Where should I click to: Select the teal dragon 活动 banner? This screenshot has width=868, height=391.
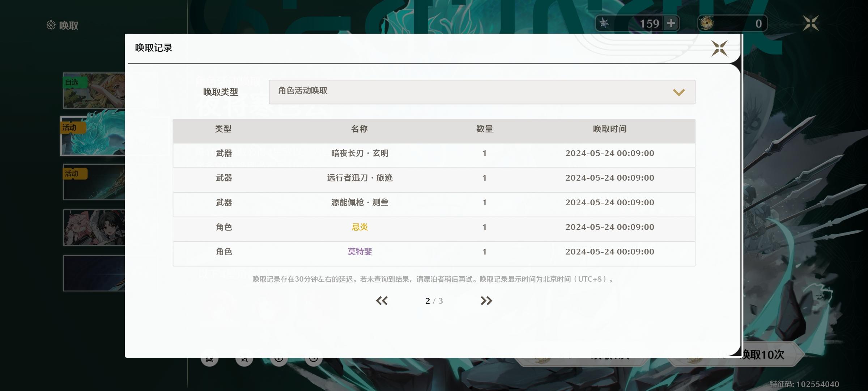tap(93, 136)
